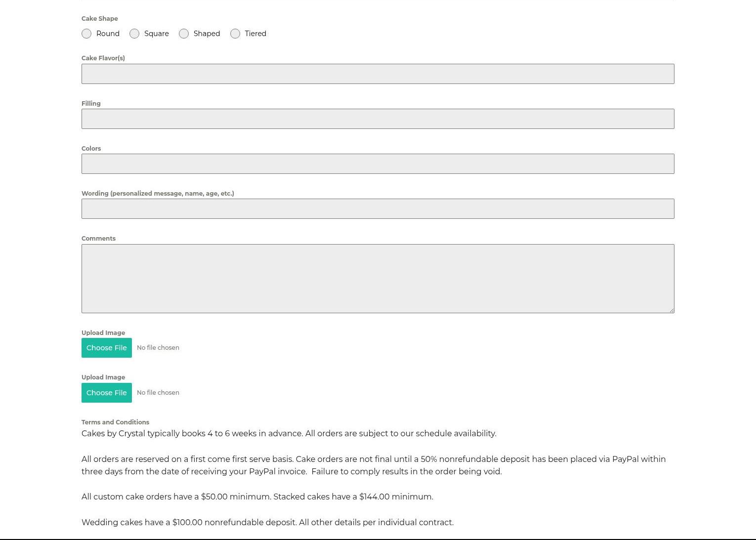Click the Comments field label
The width and height of the screenshot is (756, 540).
click(98, 238)
